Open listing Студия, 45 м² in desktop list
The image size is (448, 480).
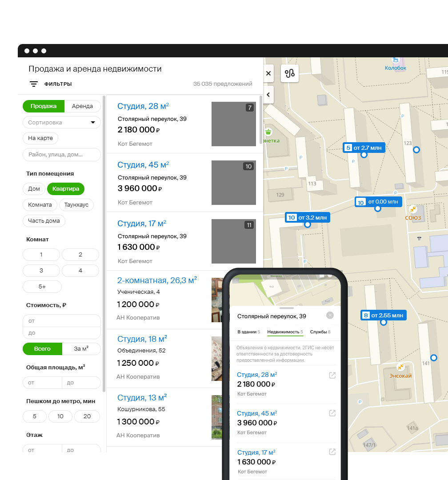(143, 165)
